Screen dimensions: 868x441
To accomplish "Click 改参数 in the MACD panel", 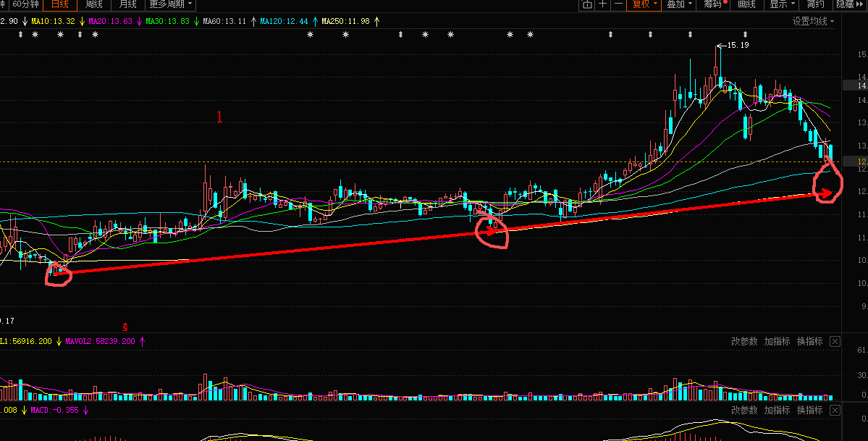I will 744,410.
